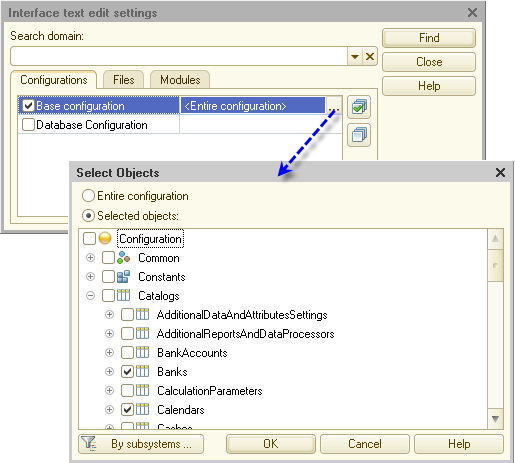
Task: Select the Entire configuration radio button
Action: click(x=88, y=196)
